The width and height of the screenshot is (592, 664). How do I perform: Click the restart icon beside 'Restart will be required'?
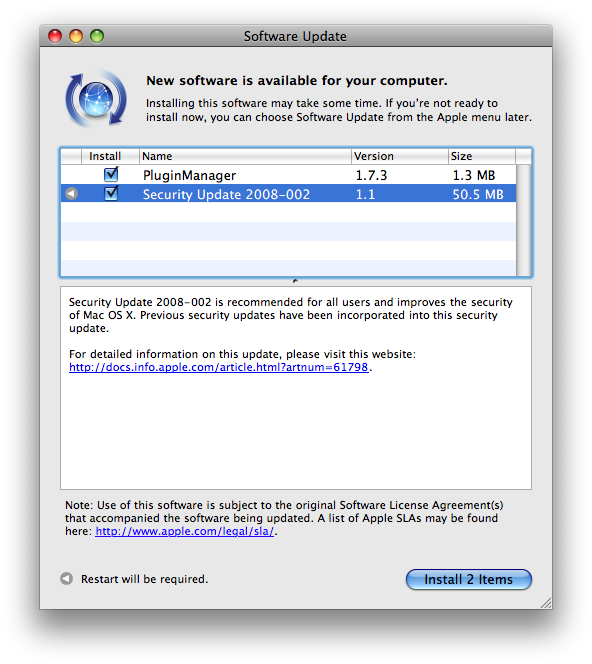[x=66, y=578]
